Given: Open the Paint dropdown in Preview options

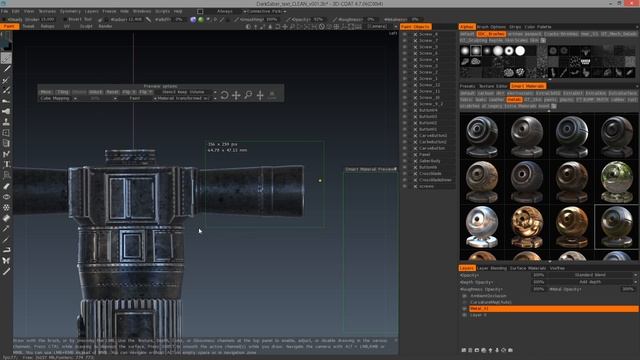Looking at the screenshot, I should (138, 98).
